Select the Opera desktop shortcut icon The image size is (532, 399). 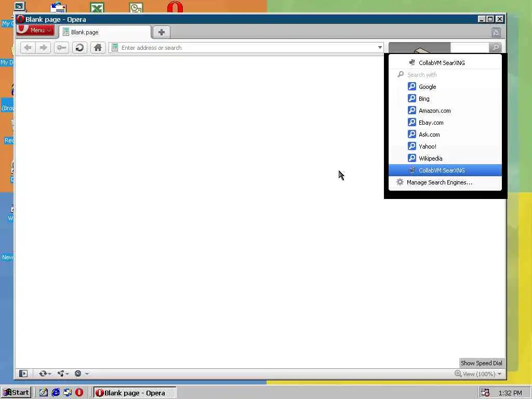[175, 7]
